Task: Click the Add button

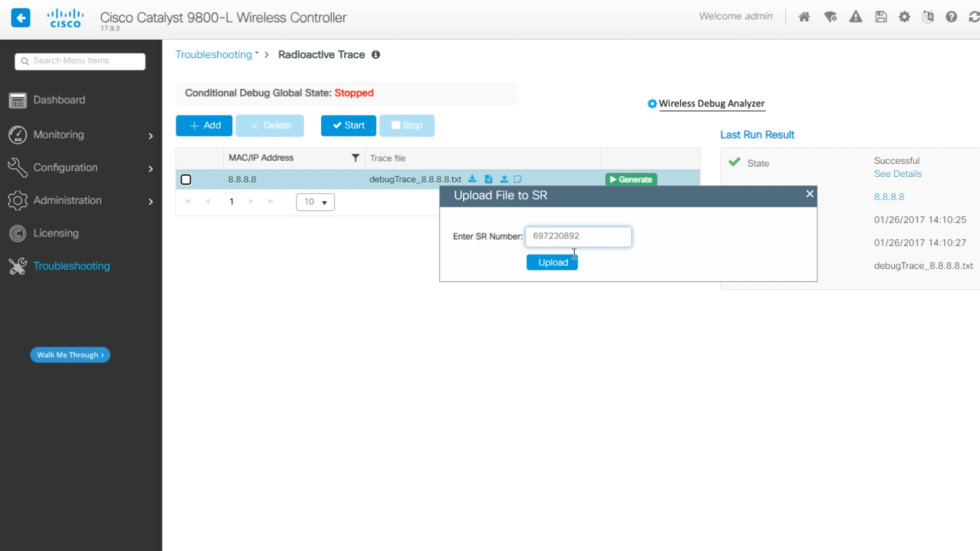Action: (204, 125)
